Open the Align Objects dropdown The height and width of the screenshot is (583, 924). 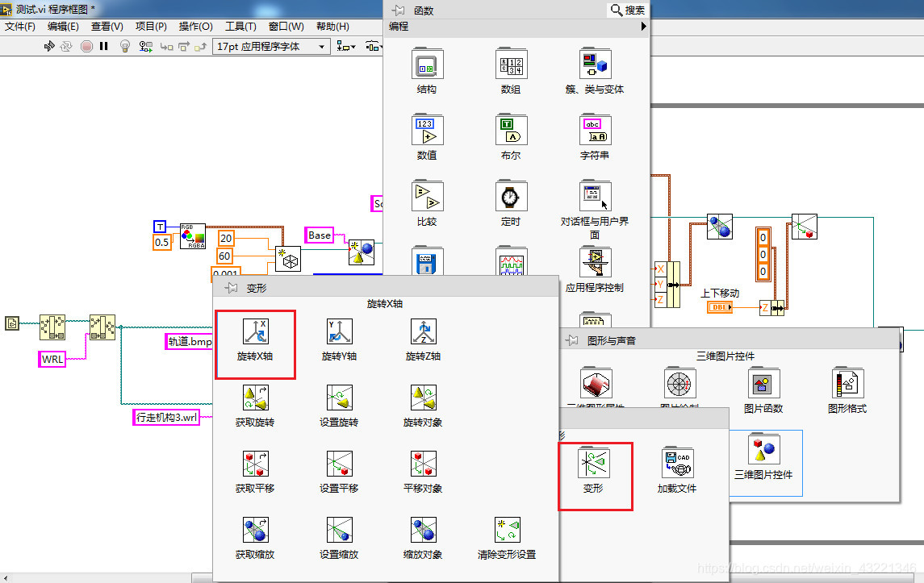(346, 47)
